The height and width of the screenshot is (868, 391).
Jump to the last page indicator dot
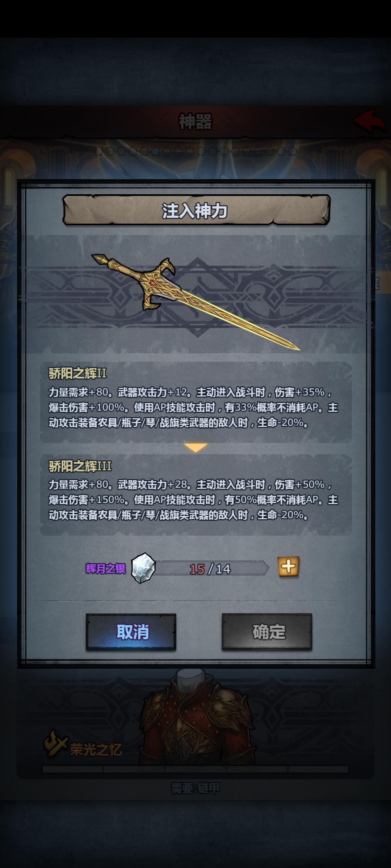point(293,151)
